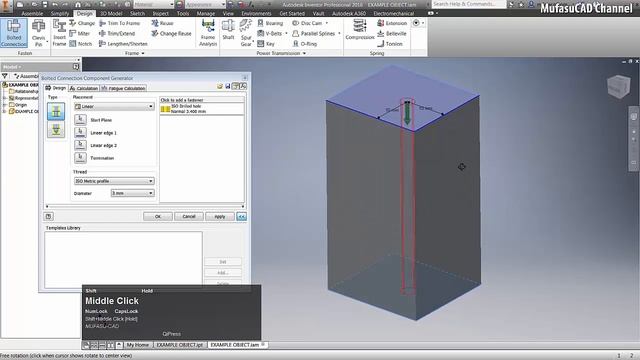Open the Manage ribbon tab
Screen dimensions: 640x360
206,13
